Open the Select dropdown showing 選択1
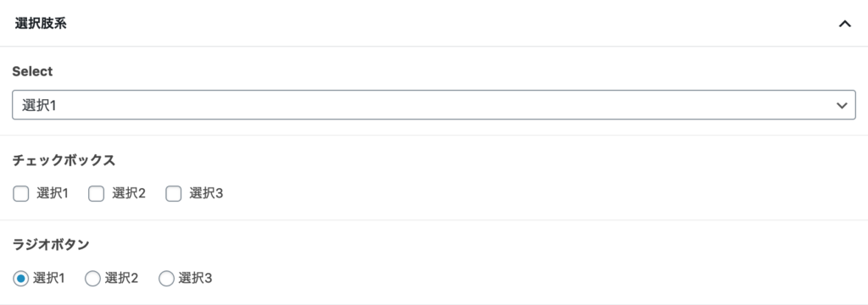The image size is (868, 305). pyautogui.click(x=434, y=104)
